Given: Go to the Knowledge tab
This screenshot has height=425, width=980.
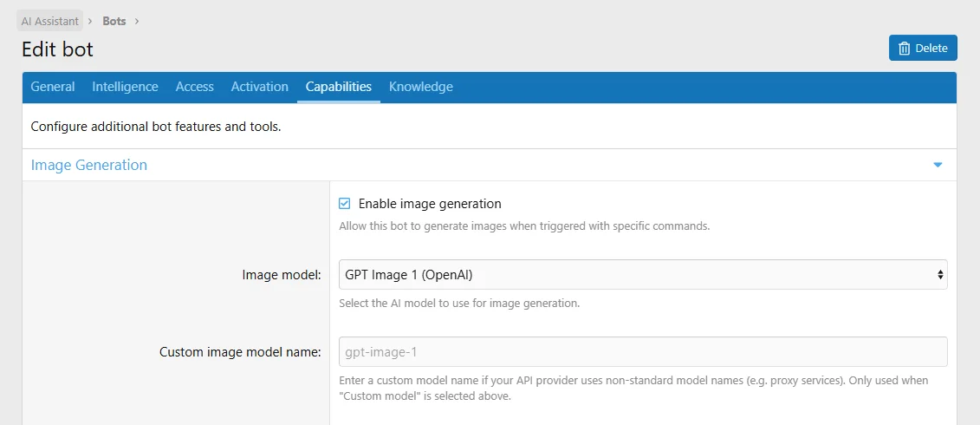Looking at the screenshot, I should (420, 87).
